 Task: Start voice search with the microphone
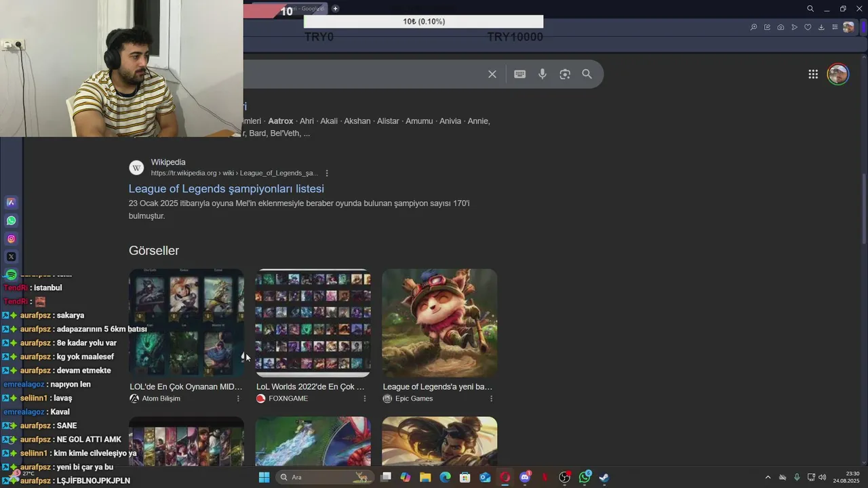[542, 74]
